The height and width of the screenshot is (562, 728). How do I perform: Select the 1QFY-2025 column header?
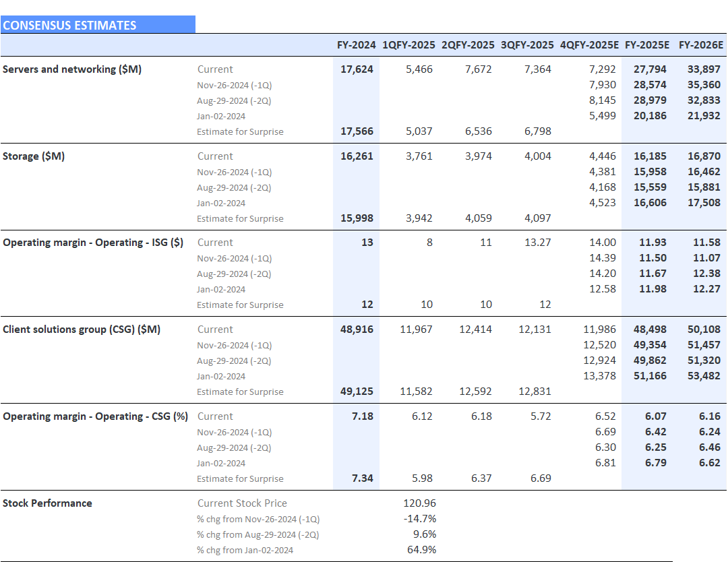[x=408, y=45]
